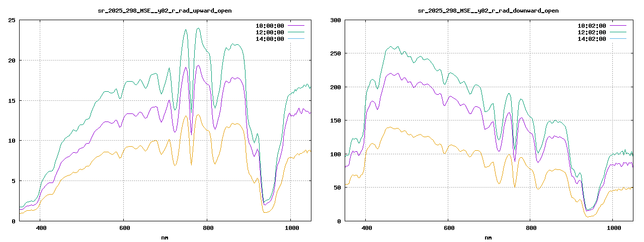Click line sample beside 12:02:00 legend
Viewport: 644px width, 242px height.
618,32
